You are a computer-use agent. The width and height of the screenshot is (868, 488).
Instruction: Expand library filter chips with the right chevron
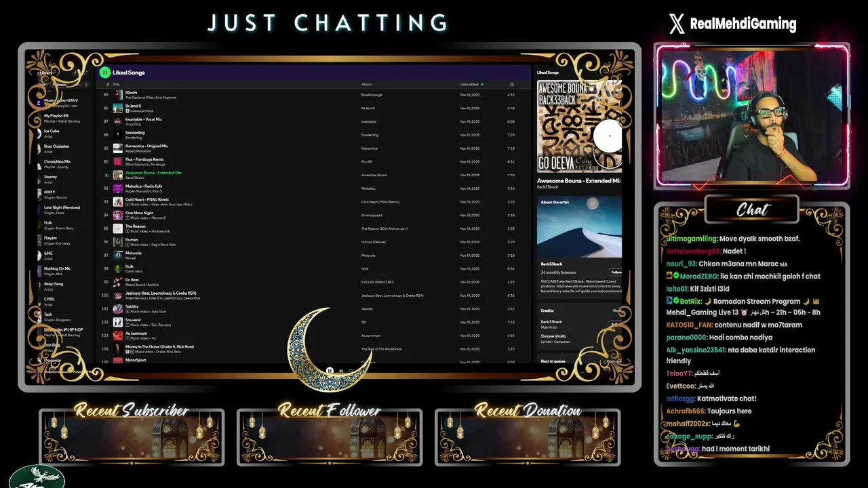tap(86, 85)
